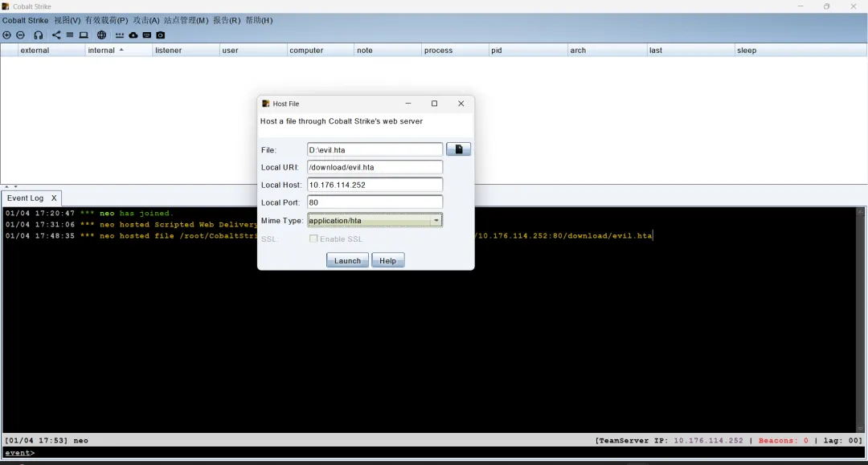Click the plus icon to connect to team server
The width and height of the screenshot is (868, 465).
coord(6,35)
